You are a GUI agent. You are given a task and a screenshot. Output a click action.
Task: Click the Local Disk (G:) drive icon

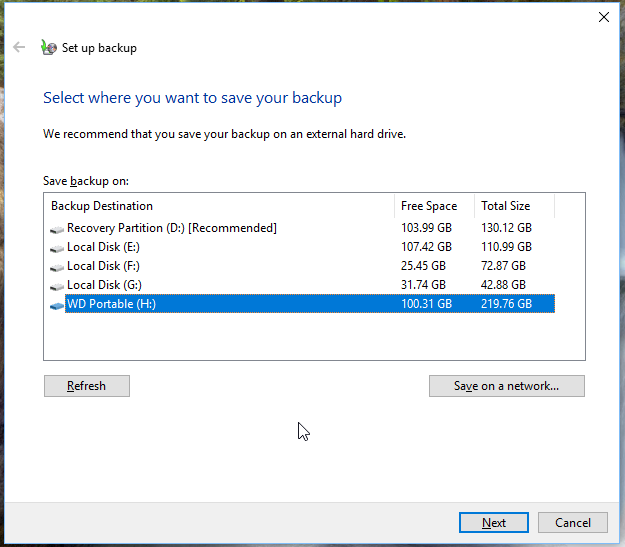coord(57,286)
